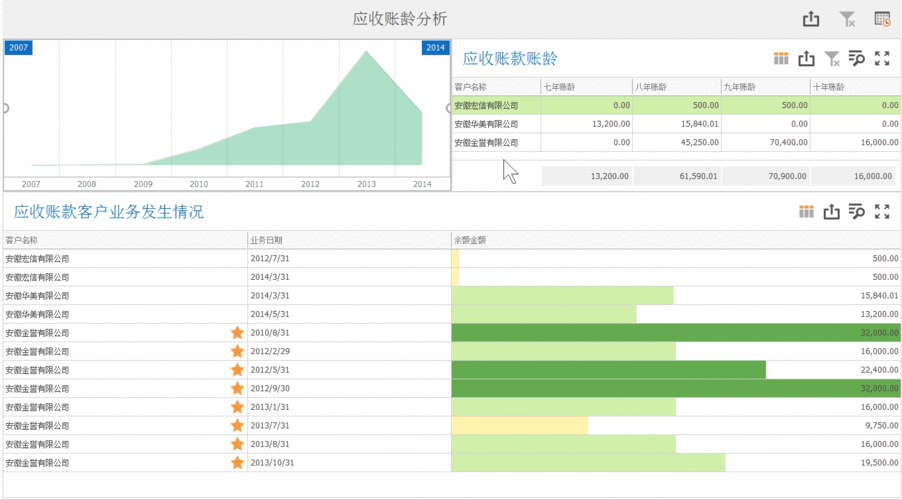
Task: Open column chooser in 应收账款账龄 panel
Action: (782, 59)
